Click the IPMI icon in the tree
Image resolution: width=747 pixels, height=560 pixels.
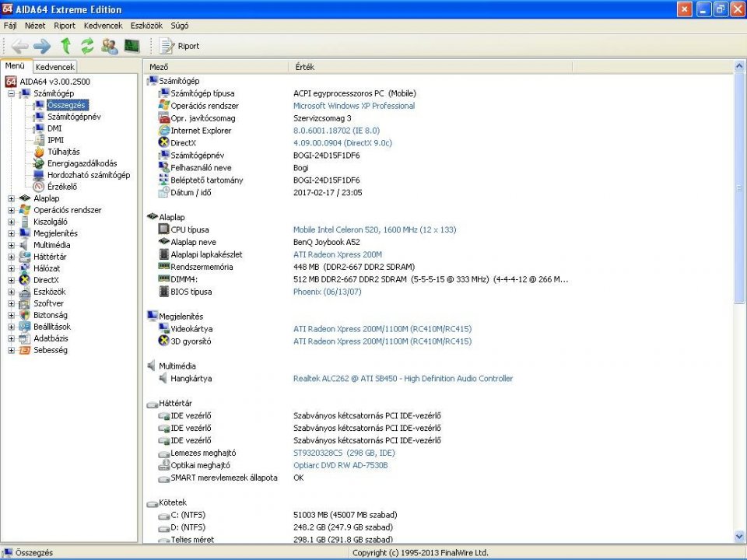39,140
